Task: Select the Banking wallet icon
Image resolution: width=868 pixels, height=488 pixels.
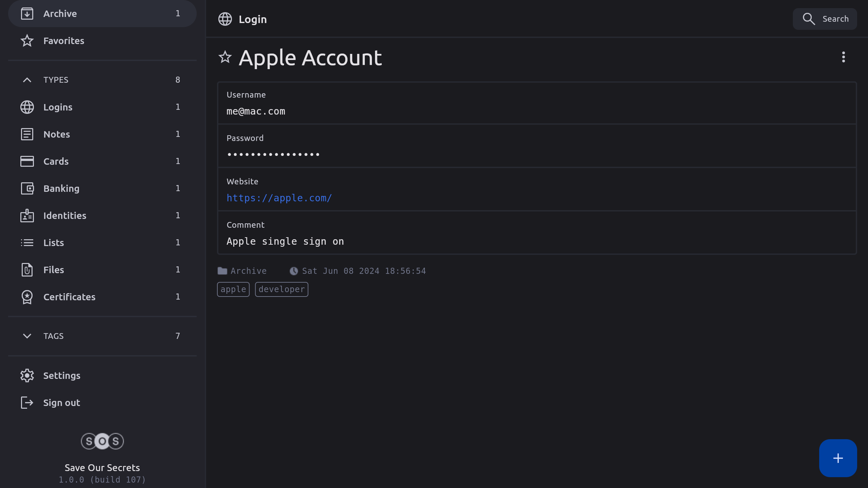Action: (x=27, y=188)
